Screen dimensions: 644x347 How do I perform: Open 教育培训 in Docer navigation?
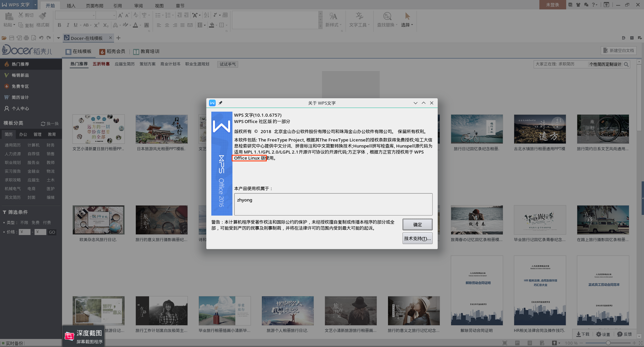point(146,51)
